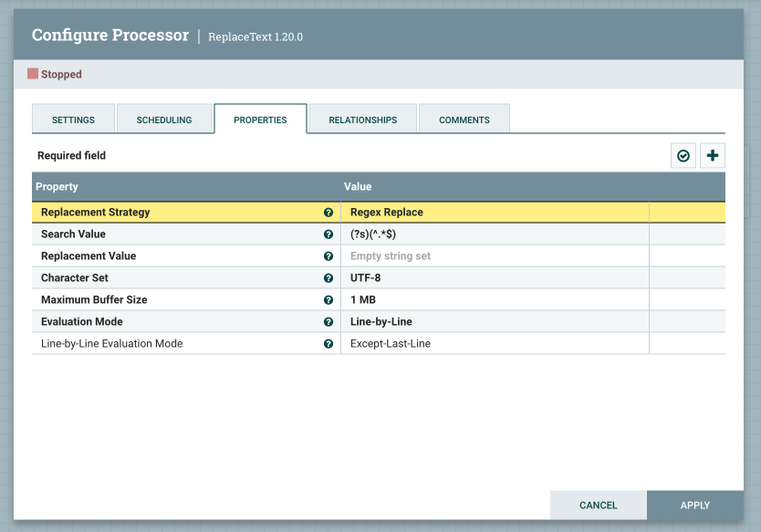Click the Stopped status indicator
The height and width of the screenshot is (532, 761).
(55, 74)
